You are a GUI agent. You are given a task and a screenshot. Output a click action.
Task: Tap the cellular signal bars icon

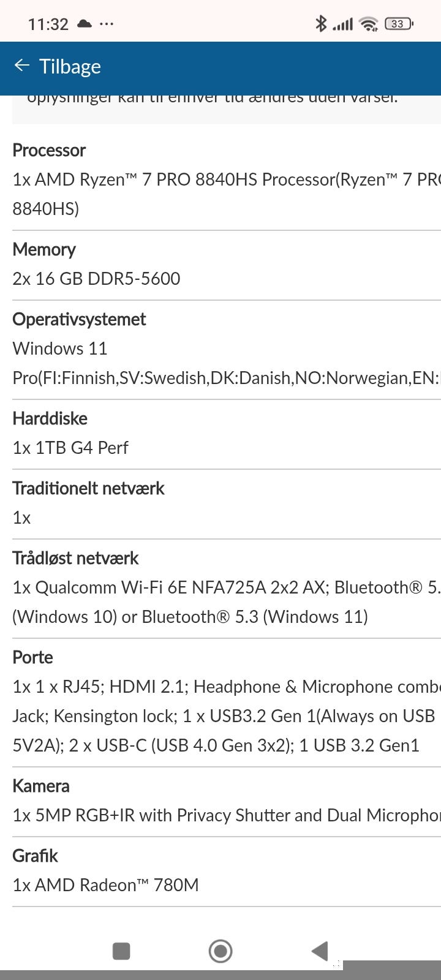(x=342, y=24)
